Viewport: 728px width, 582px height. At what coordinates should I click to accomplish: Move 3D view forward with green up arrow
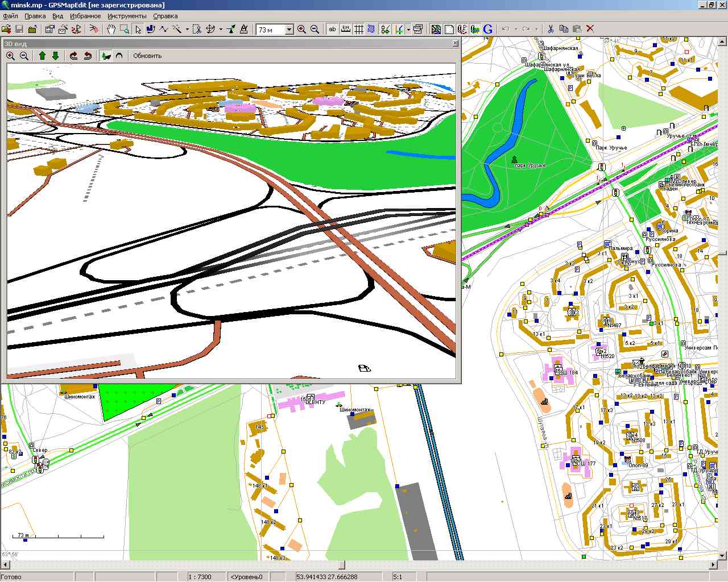[42, 56]
